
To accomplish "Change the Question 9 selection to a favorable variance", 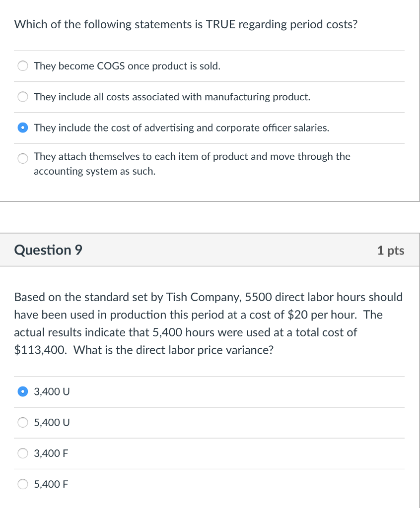I will coord(22,453).
